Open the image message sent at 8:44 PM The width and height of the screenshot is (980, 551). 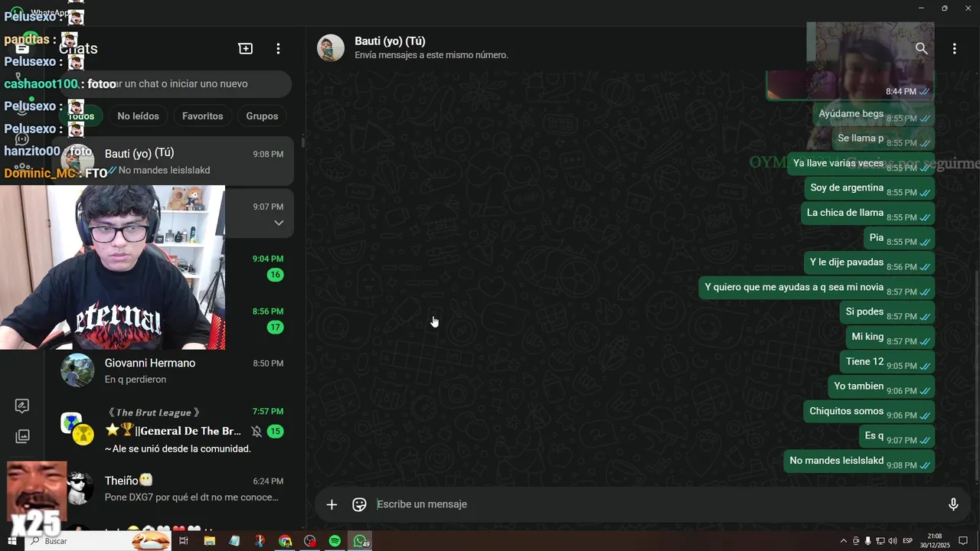(850, 84)
